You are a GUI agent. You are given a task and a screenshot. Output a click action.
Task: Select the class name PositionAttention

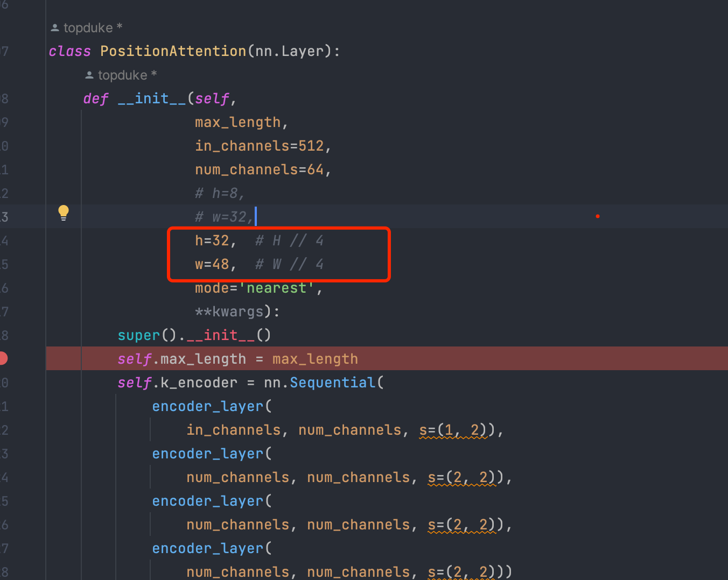172,51
